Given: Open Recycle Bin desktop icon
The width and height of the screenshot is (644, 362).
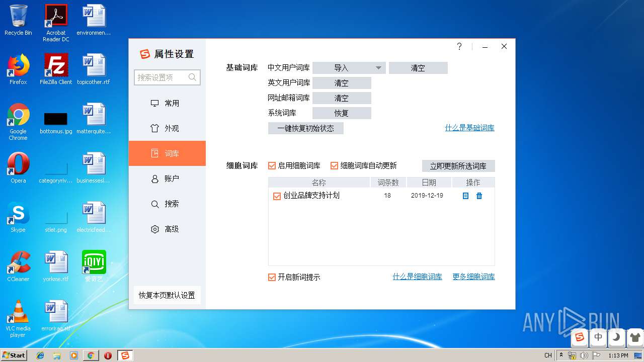Looking at the screenshot, I should (18, 20).
